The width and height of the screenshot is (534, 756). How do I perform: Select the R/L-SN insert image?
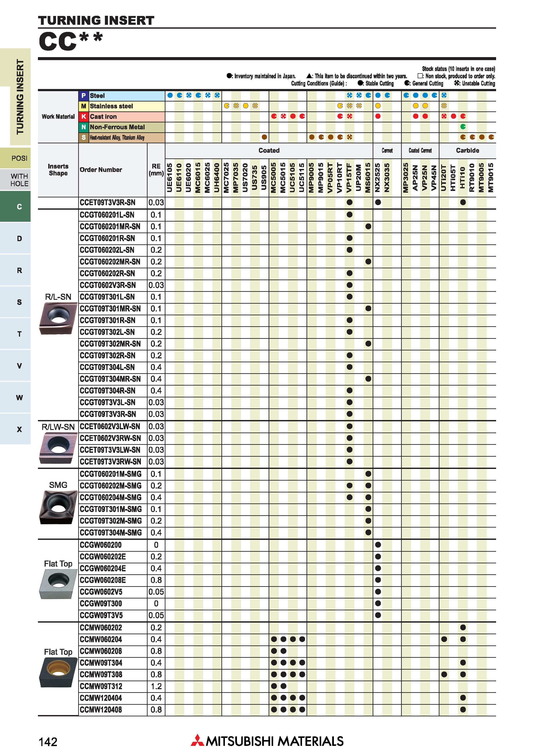58,318
